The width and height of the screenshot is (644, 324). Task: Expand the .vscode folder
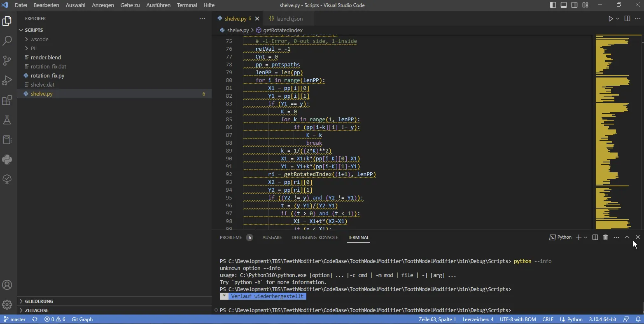click(x=114, y=39)
